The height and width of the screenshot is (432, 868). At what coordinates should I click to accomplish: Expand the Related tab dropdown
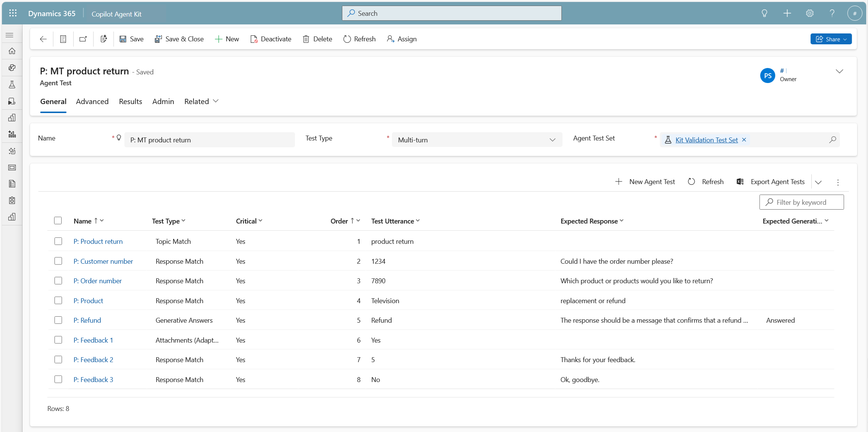point(216,101)
